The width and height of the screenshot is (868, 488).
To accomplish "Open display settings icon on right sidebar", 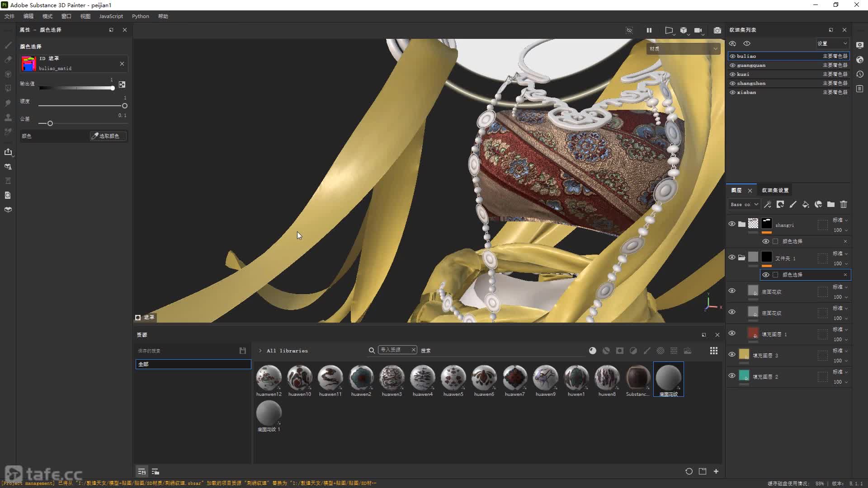I will coord(860,45).
